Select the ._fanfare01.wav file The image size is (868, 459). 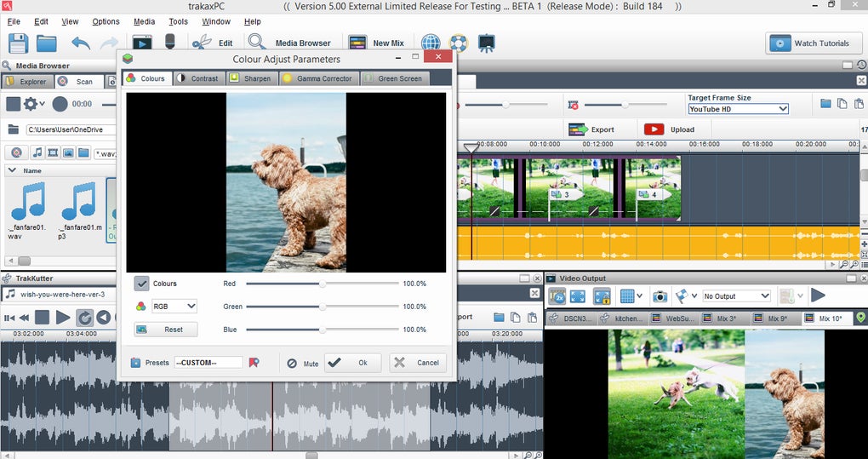[28, 210]
